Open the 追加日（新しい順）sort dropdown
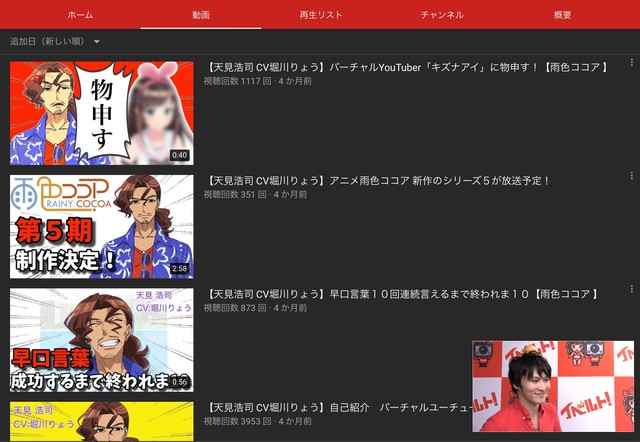The height and width of the screenshot is (442, 640). (55, 41)
